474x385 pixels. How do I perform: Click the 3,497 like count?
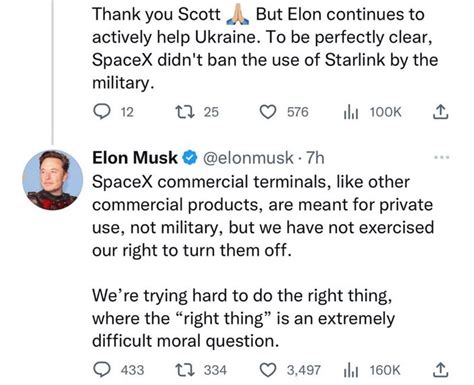coord(304,370)
